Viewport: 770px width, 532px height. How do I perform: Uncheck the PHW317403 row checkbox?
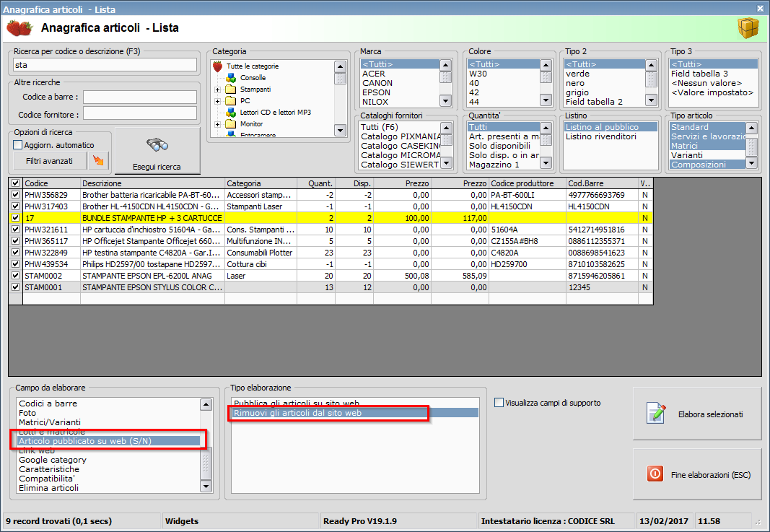(16, 206)
